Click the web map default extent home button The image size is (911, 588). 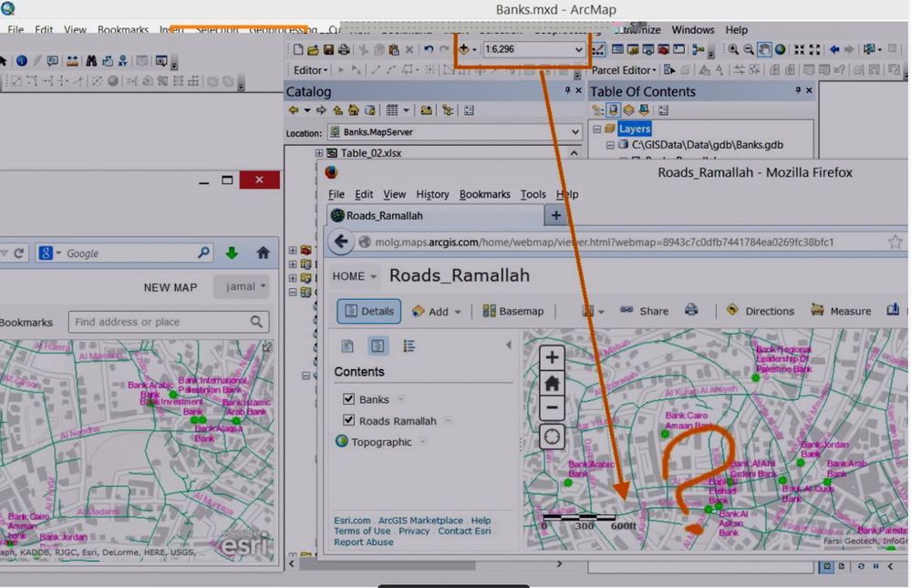552,382
